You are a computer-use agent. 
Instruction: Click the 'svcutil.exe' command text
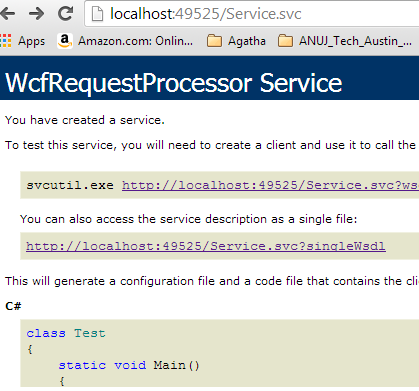tap(70, 185)
